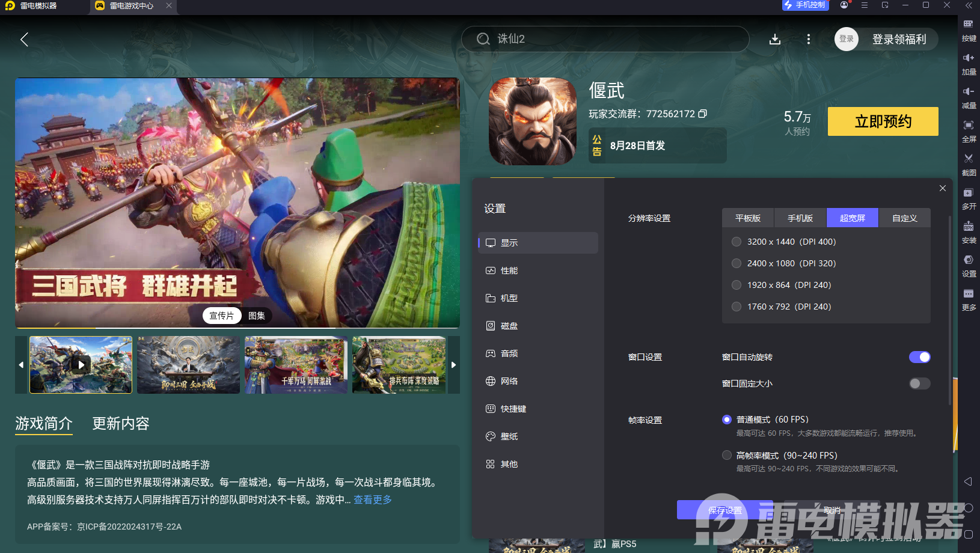Enable the 窗口固定大小 fixed window toggle
Viewport: 980px width, 553px height.
919,383
